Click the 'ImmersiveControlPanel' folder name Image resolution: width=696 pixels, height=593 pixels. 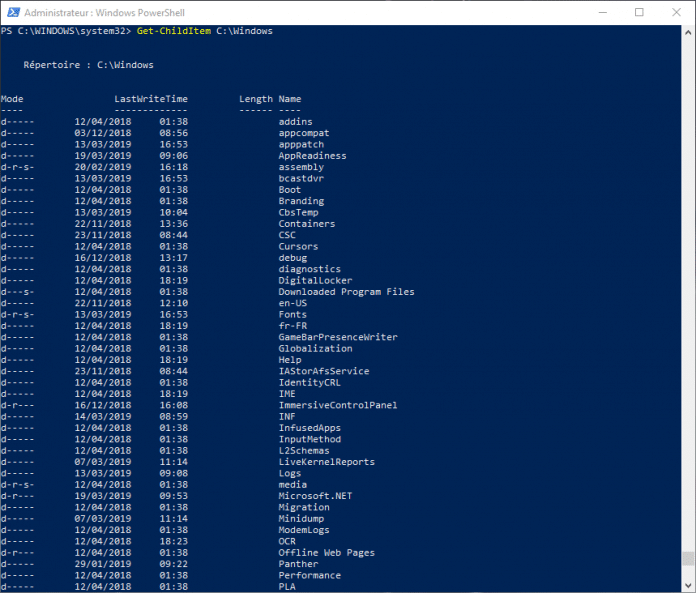[x=337, y=405]
